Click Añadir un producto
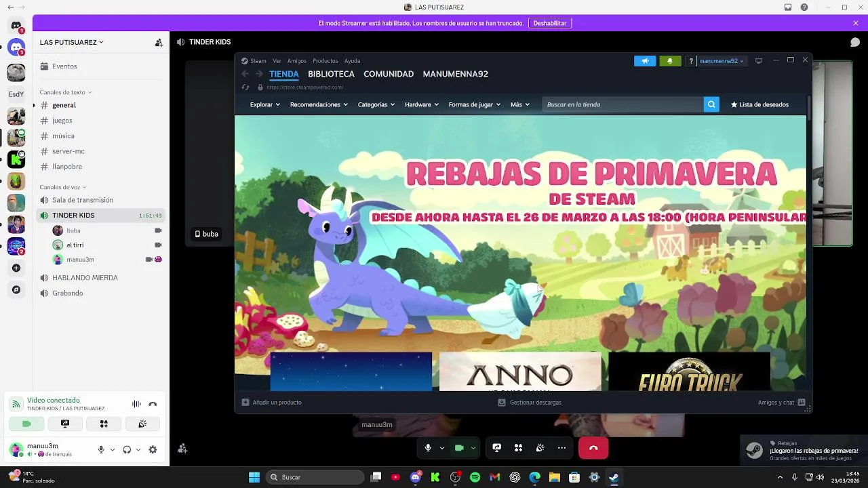 [272, 403]
